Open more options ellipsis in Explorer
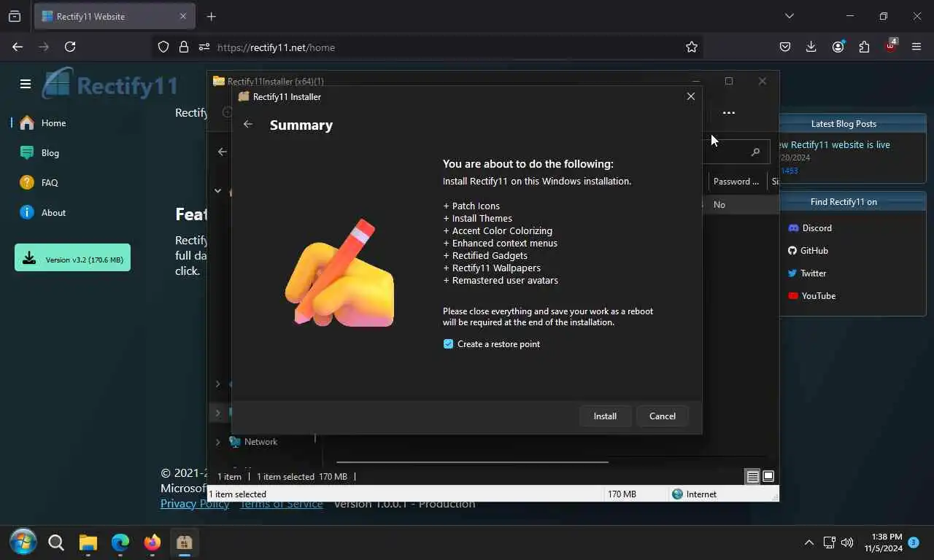This screenshot has height=560, width=934. tap(728, 112)
